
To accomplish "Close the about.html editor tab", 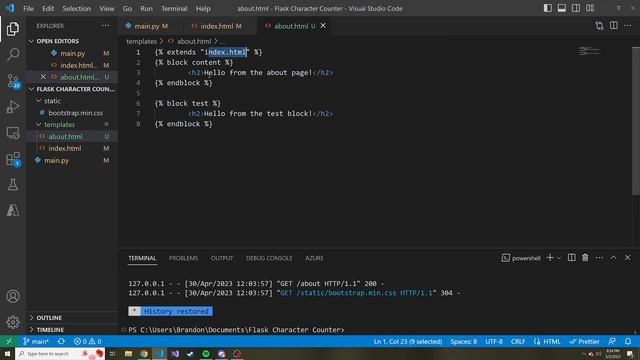I will (323, 26).
